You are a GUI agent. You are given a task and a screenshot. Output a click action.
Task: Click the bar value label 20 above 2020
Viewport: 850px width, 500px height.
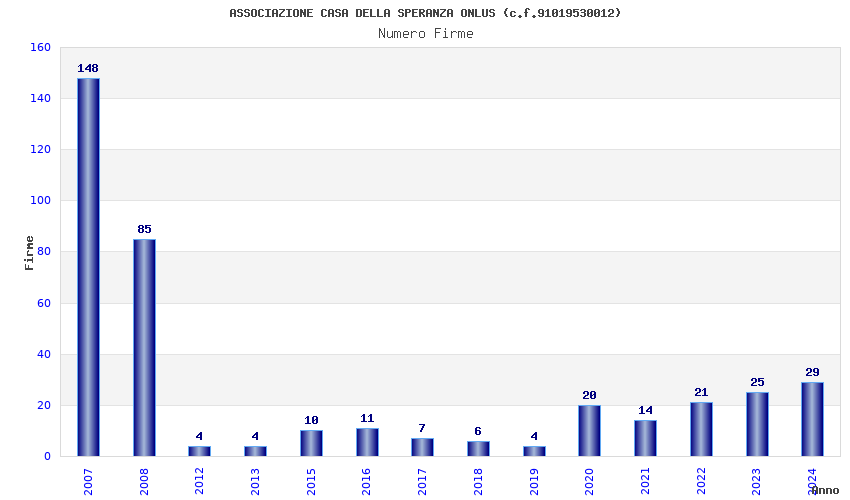coord(589,395)
